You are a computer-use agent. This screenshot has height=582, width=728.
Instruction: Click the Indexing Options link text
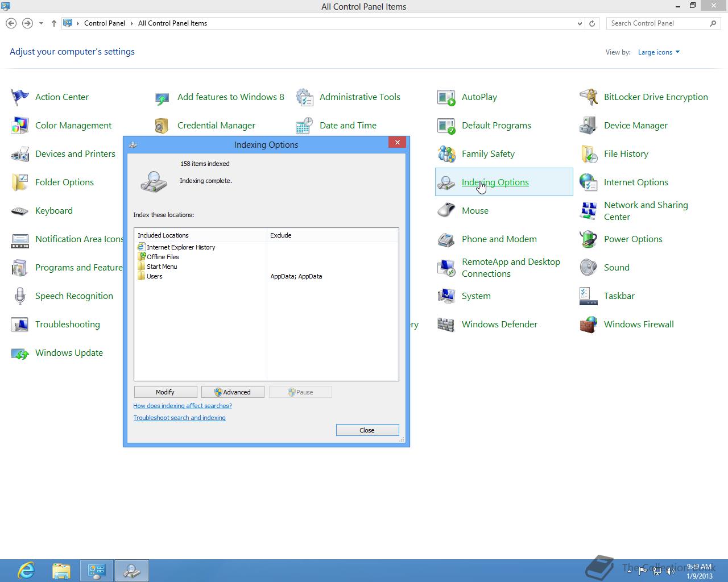(x=495, y=182)
